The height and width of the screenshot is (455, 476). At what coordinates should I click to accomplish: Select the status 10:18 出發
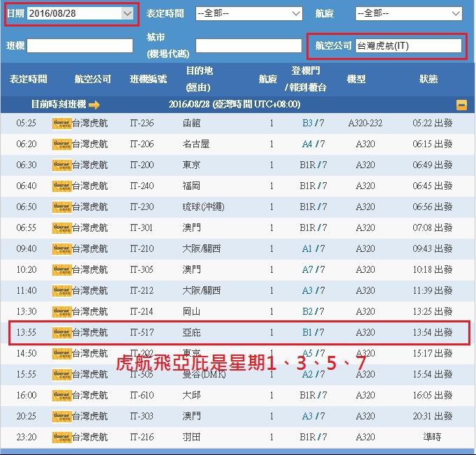432,270
